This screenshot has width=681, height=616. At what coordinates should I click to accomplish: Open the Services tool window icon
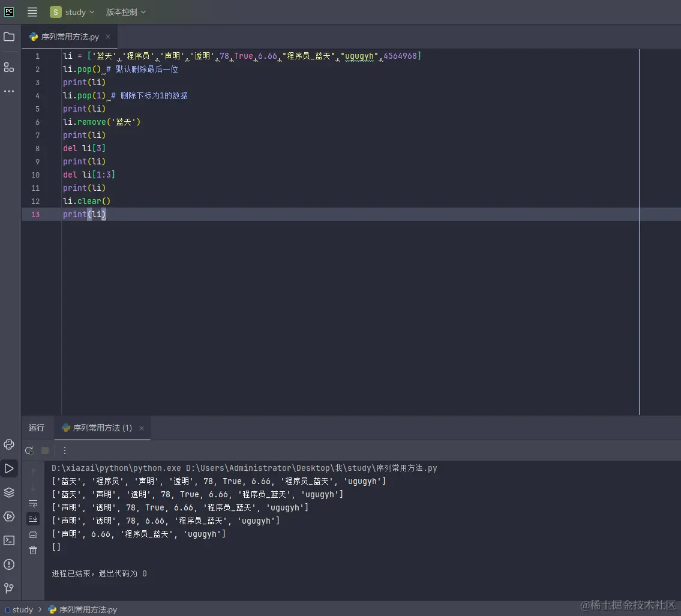[x=9, y=516]
